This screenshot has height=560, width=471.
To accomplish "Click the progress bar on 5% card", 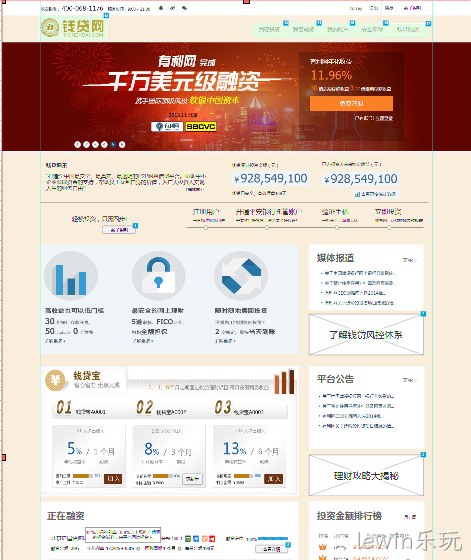I will [83, 476].
